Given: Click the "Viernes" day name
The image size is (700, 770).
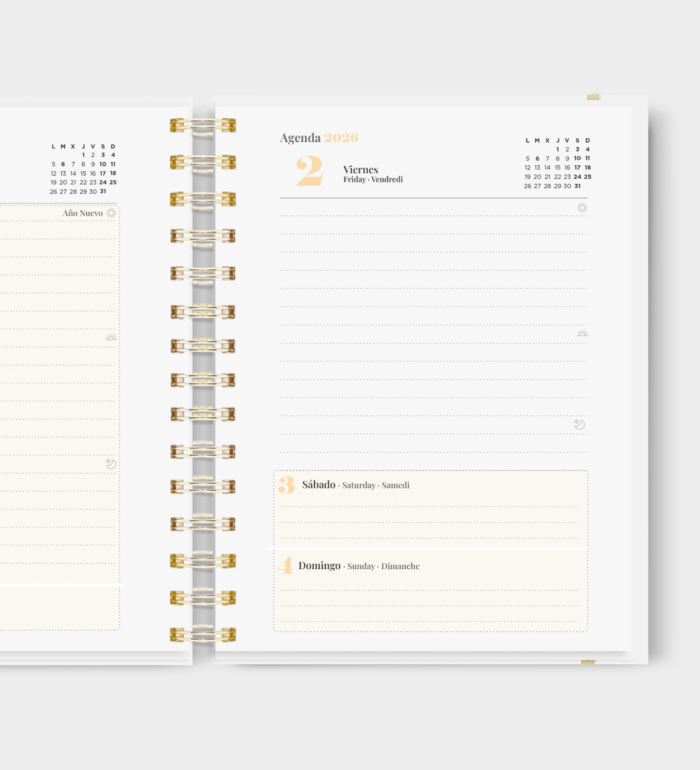Looking at the screenshot, I should tap(360, 169).
